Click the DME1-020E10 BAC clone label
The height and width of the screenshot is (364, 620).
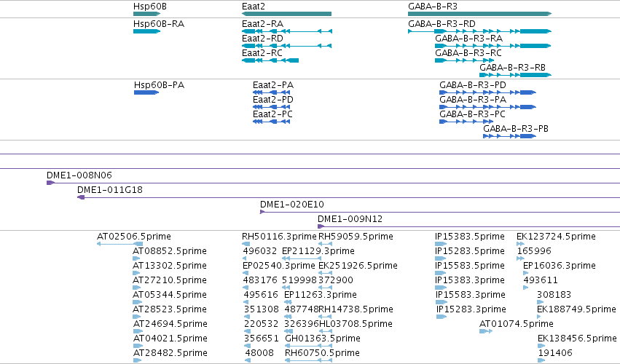[x=292, y=205]
